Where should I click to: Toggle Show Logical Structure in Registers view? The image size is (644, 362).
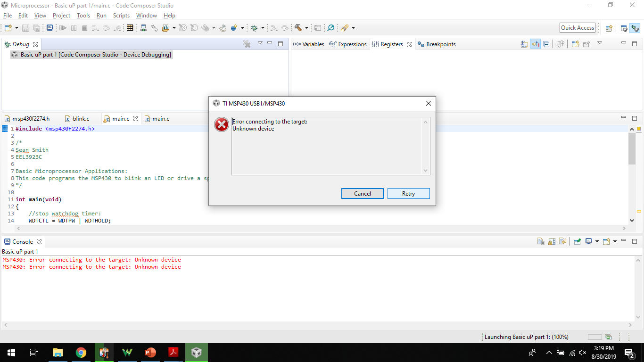(x=535, y=44)
